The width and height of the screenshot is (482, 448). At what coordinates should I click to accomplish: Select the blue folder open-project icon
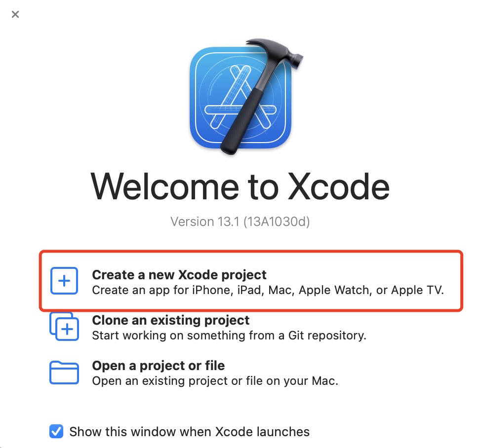click(x=64, y=372)
